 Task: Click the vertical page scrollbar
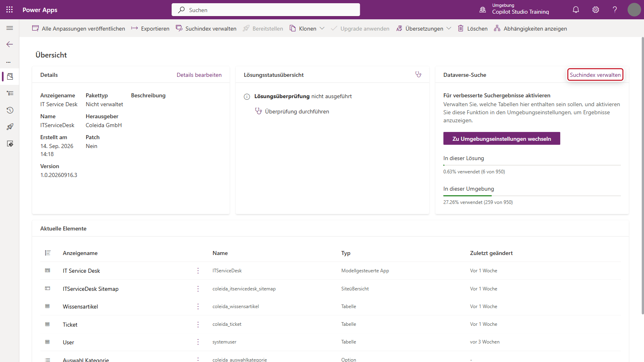tap(642, 175)
